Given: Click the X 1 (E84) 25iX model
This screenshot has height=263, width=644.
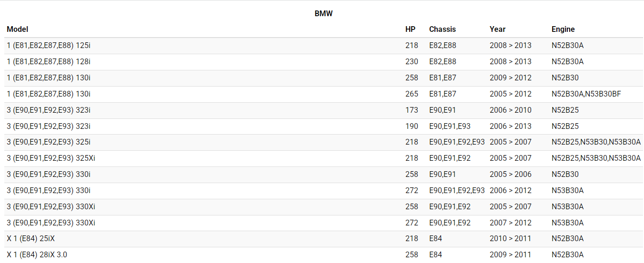Looking at the screenshot, I should pyautogui.click(x=34, y=239).
